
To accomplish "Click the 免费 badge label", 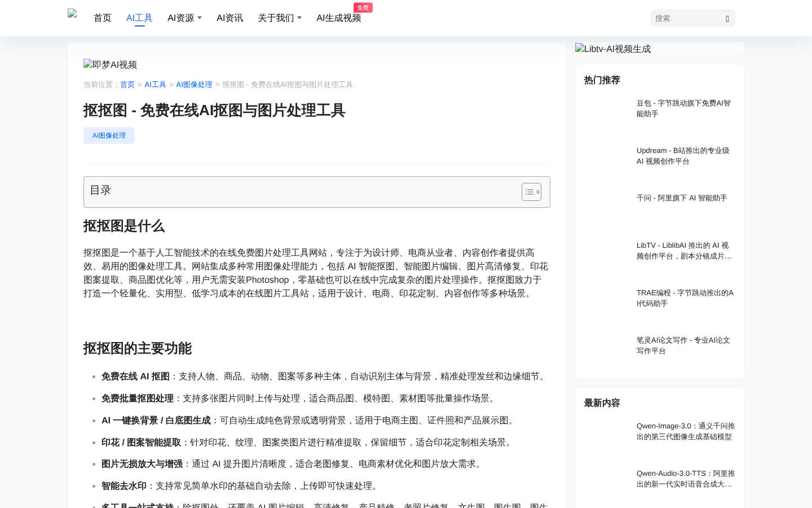I will pos(363,7).
